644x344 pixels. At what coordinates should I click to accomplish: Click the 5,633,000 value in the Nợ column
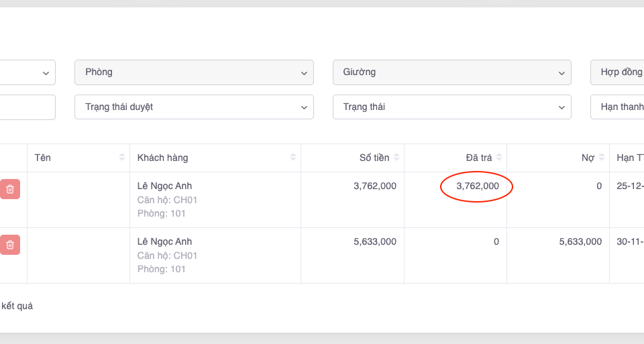[x=580, y=242]
